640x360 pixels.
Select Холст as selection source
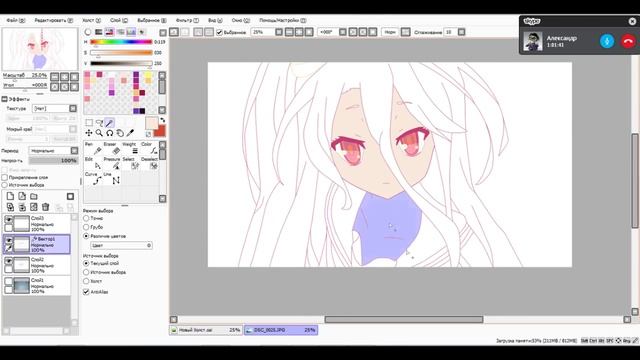[x=86, y=281]
